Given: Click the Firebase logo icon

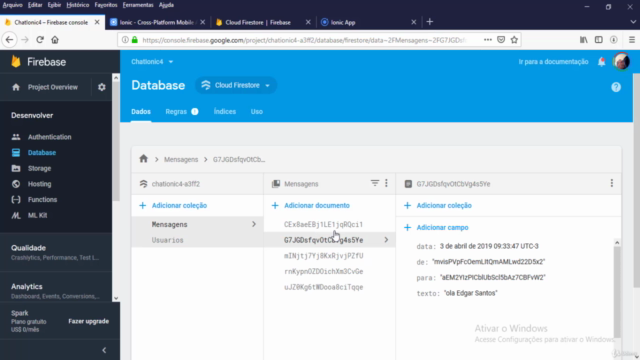Looking at the screenshot, I should 16,62.
